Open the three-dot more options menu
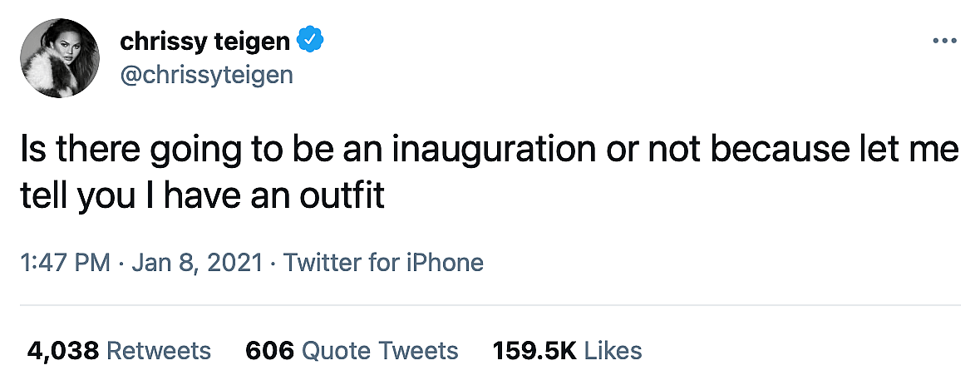The height and width of the screenshot is (385, 980). (946, 41)
